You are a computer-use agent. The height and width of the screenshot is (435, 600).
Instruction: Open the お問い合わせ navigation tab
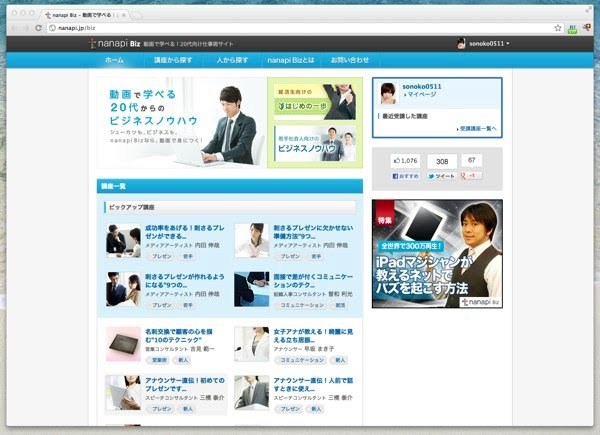click(350, 60)
